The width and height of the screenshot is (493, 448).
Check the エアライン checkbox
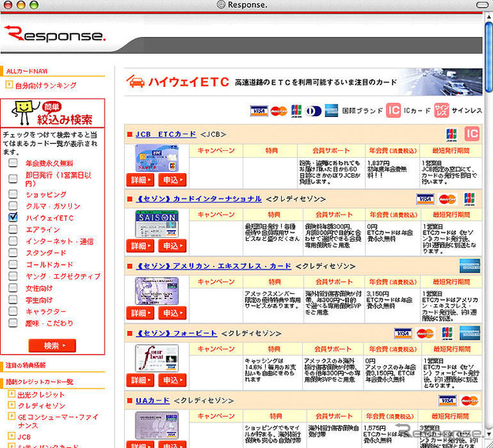click(x=13, y=229)
